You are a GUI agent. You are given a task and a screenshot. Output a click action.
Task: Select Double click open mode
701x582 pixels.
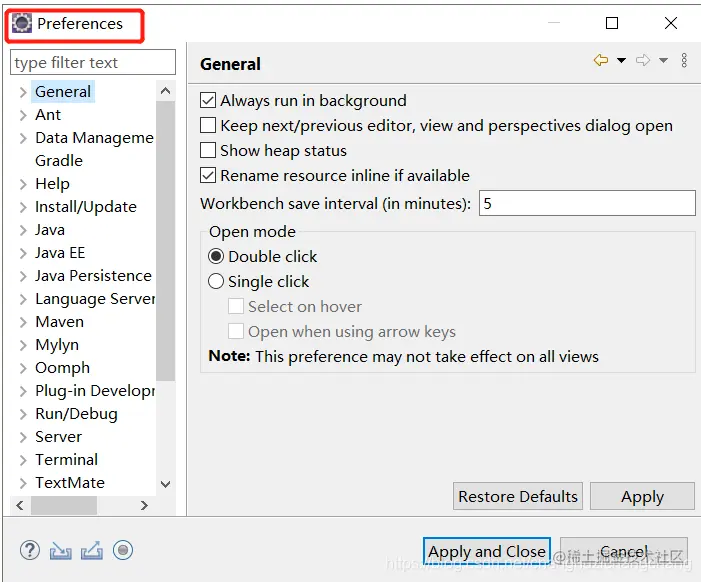(216, 257)
